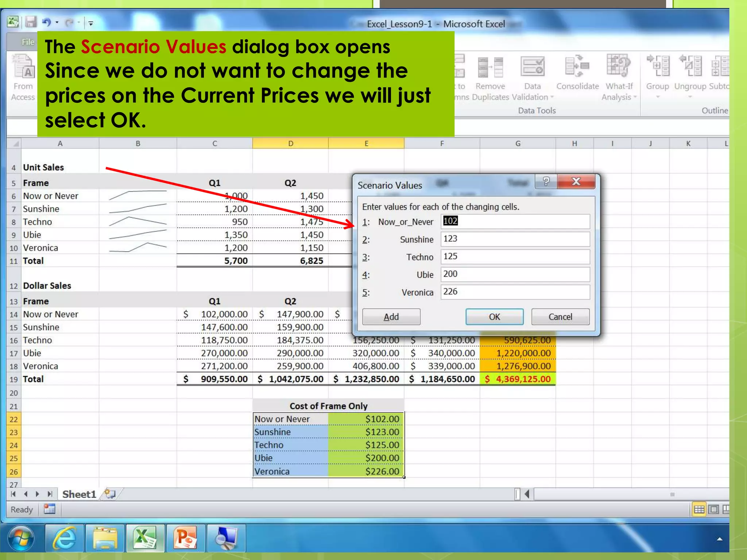Click the Veronica value field showing 226

click(x=515, y=292)
